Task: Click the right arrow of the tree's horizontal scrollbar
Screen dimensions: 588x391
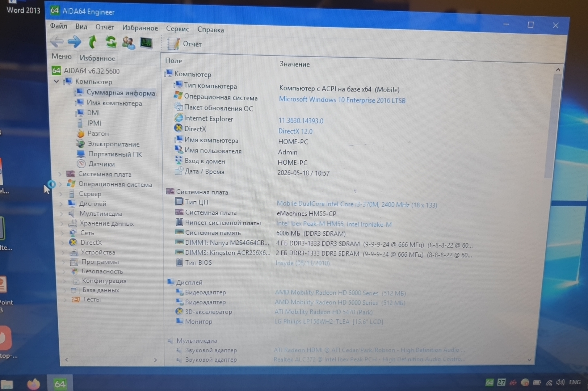Action: 156,360
